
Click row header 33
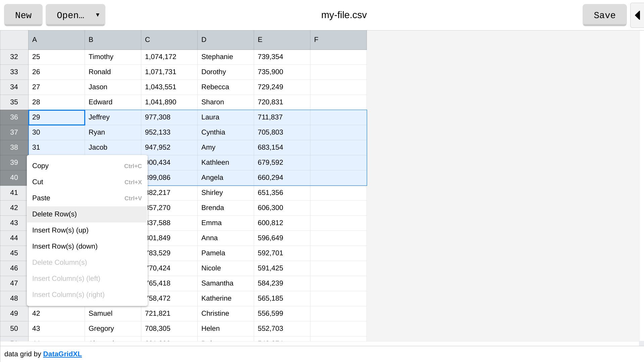(x=14, y=72)
